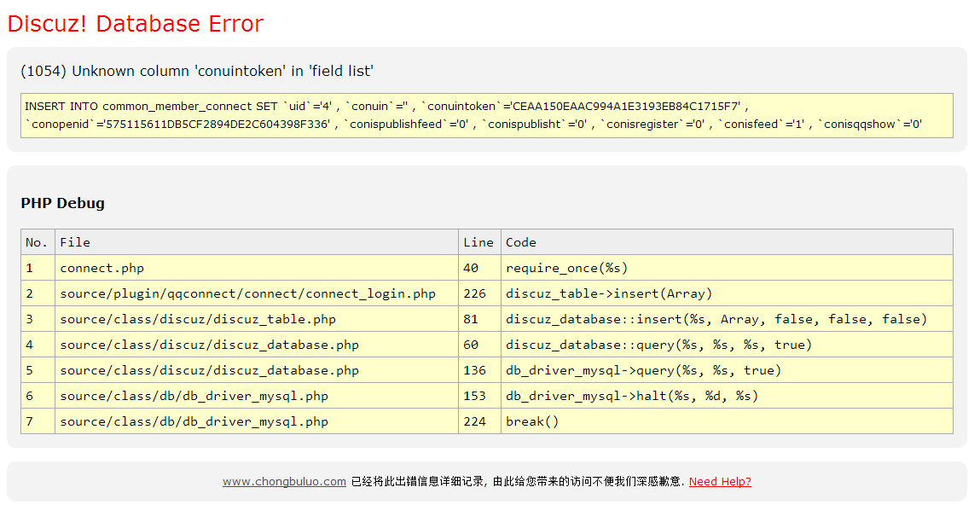Click the PHP Debug heading
This screenshot has width=980, height=528.
point(62,203)
